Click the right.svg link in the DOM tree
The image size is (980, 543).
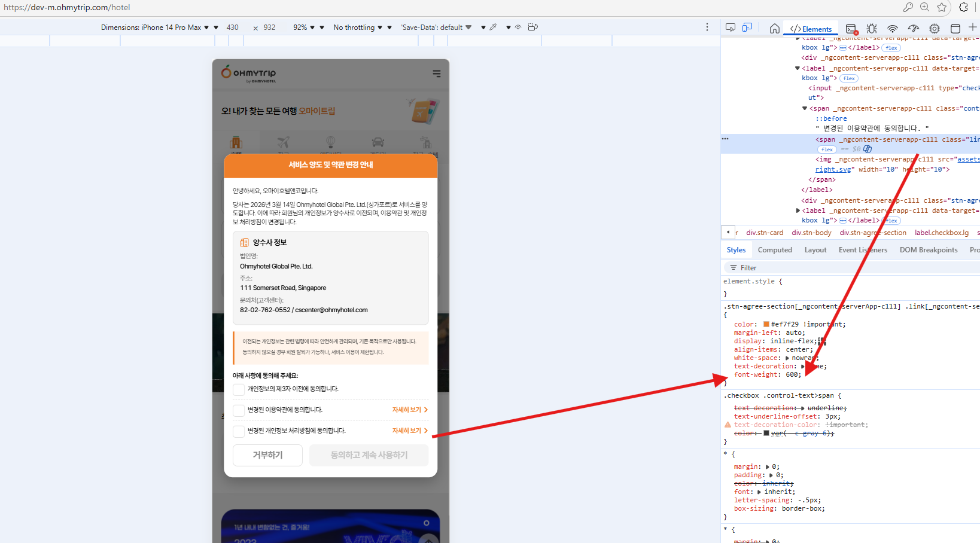point(833,170)
